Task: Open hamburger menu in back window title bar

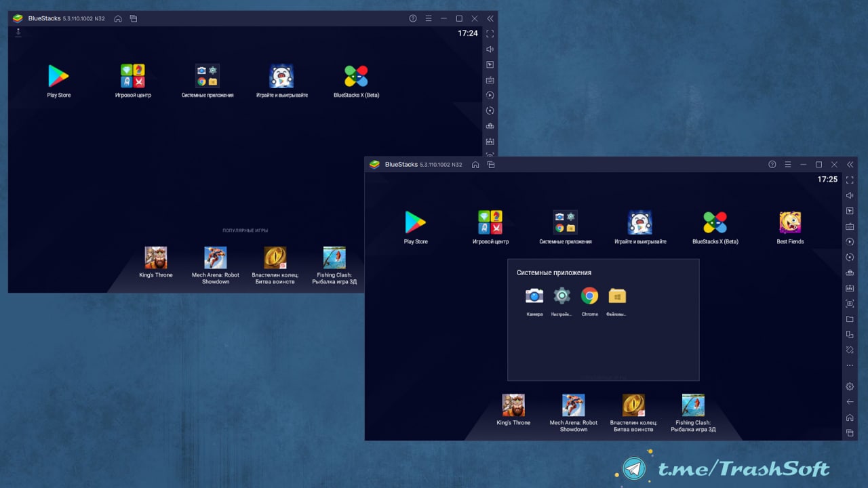Action: click(x=429, y=18)
